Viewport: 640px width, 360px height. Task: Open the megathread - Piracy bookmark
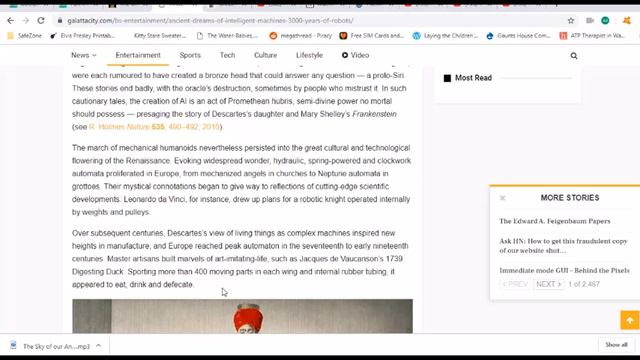point(300,36)
